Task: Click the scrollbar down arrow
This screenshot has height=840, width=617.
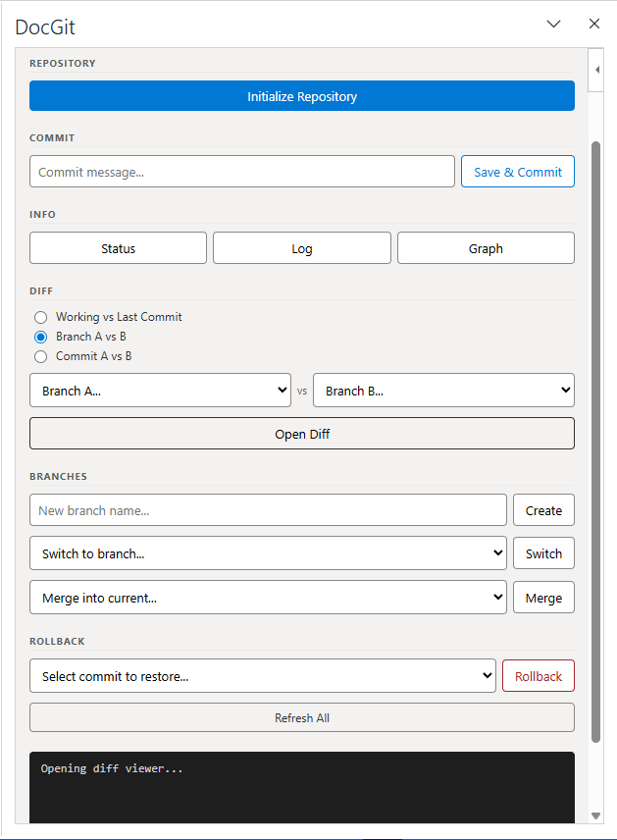Action: tap(595, 815)
